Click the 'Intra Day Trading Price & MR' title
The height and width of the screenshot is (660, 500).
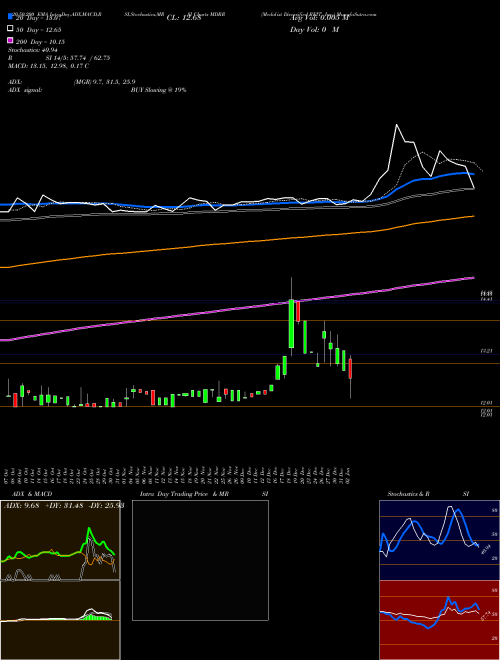click(x=184, y=494)
